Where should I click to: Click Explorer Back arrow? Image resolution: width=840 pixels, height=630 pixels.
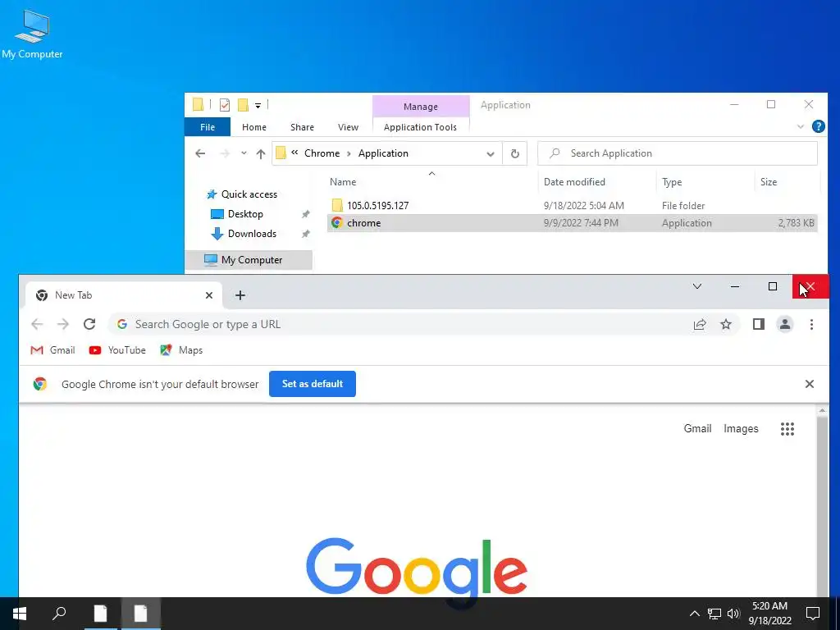[200, 153]
